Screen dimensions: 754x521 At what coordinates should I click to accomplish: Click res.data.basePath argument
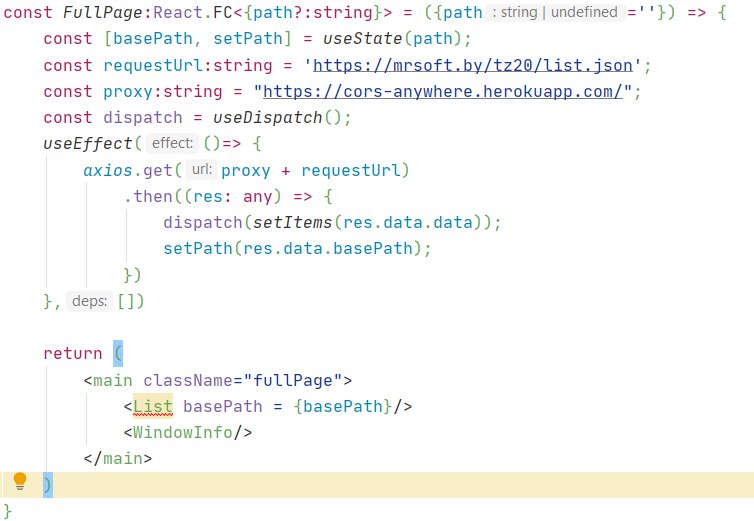pyautogui.click(x=327, y=248)
